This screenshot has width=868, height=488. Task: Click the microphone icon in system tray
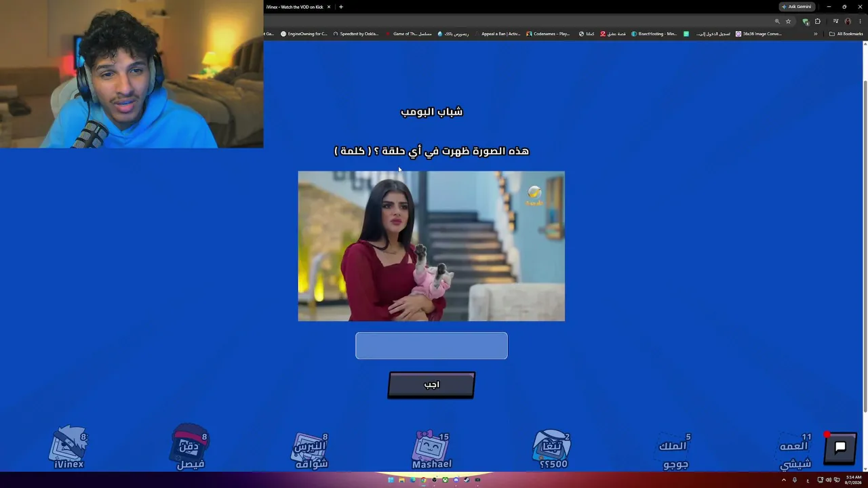[x=795, y=480]
